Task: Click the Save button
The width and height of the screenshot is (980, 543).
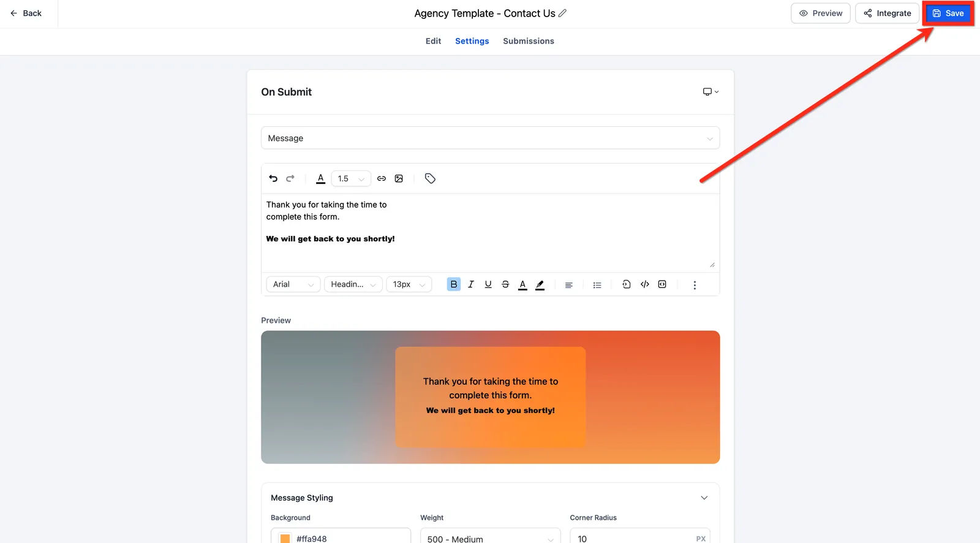Action: (948, 13)
